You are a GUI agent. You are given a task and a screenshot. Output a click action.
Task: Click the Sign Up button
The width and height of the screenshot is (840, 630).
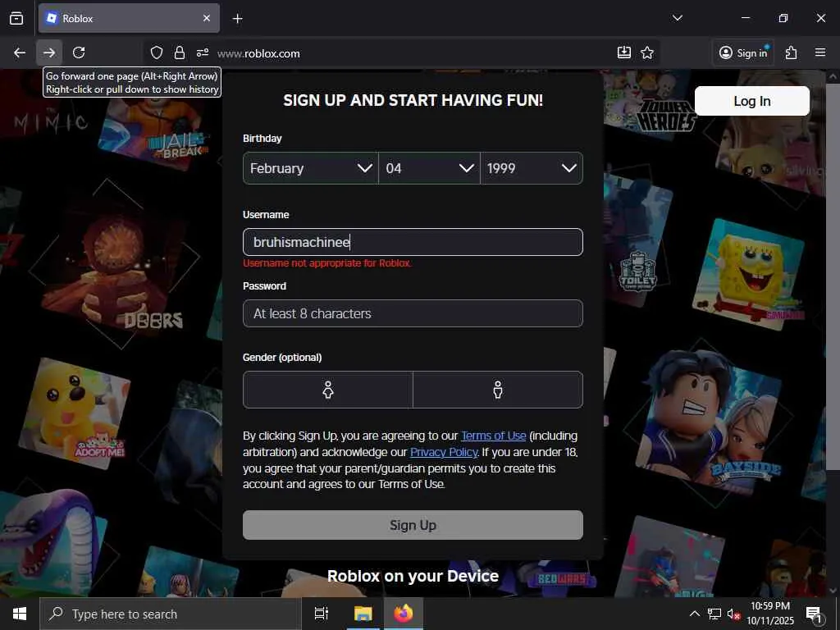coord(413,525)
